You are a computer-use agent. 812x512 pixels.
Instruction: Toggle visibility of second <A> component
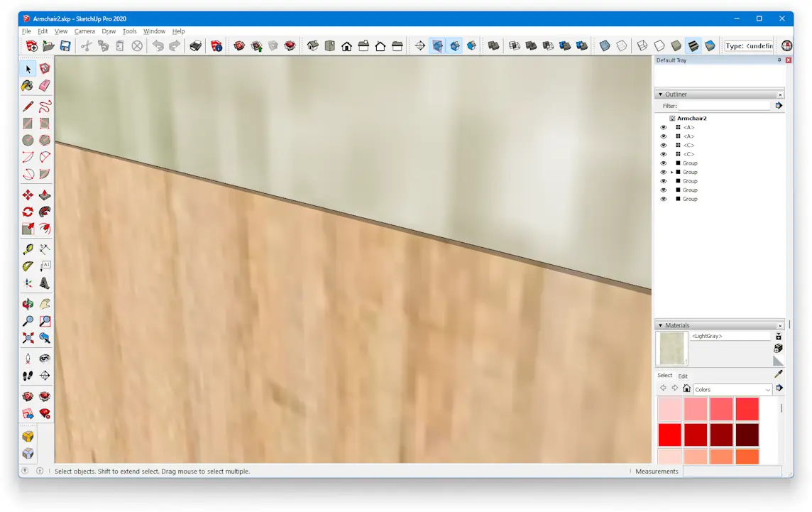664,136
